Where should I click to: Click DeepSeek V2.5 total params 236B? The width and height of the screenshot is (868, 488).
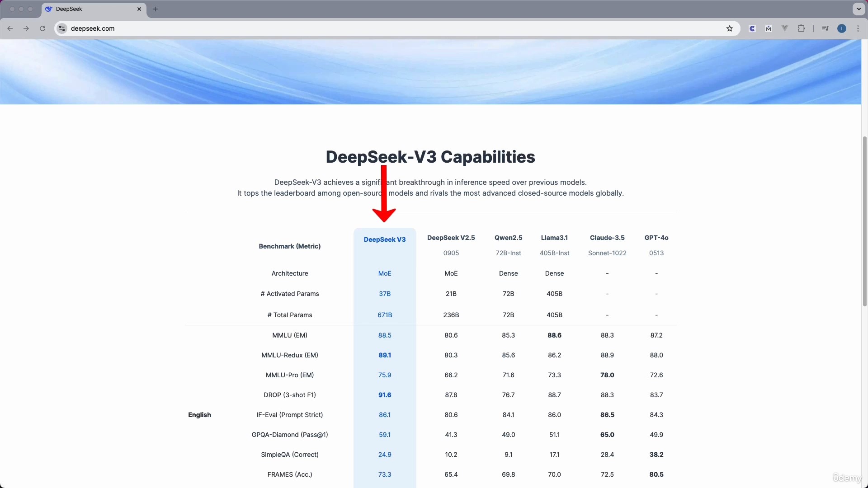[x=451, y=315]
